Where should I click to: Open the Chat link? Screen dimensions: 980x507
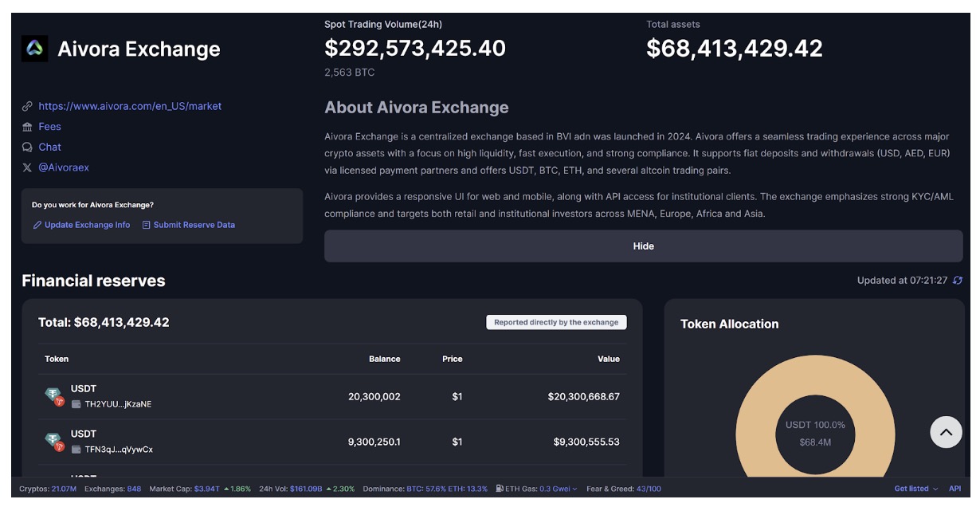[x=49, y=147]
